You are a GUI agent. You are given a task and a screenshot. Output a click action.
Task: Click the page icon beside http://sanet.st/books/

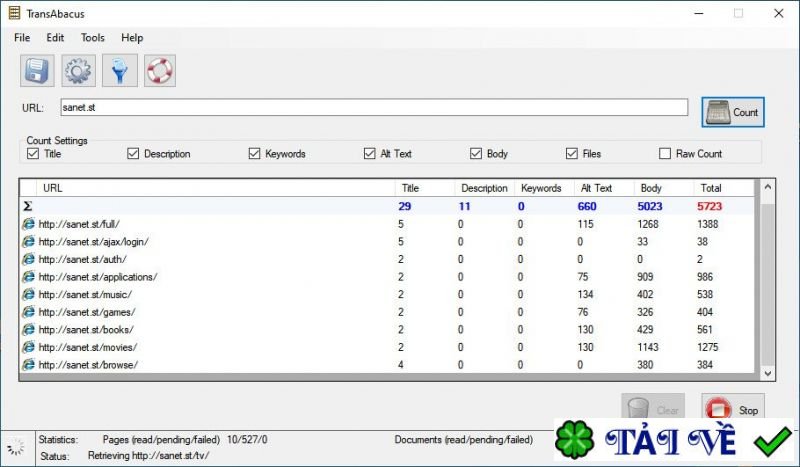(29, 330)
